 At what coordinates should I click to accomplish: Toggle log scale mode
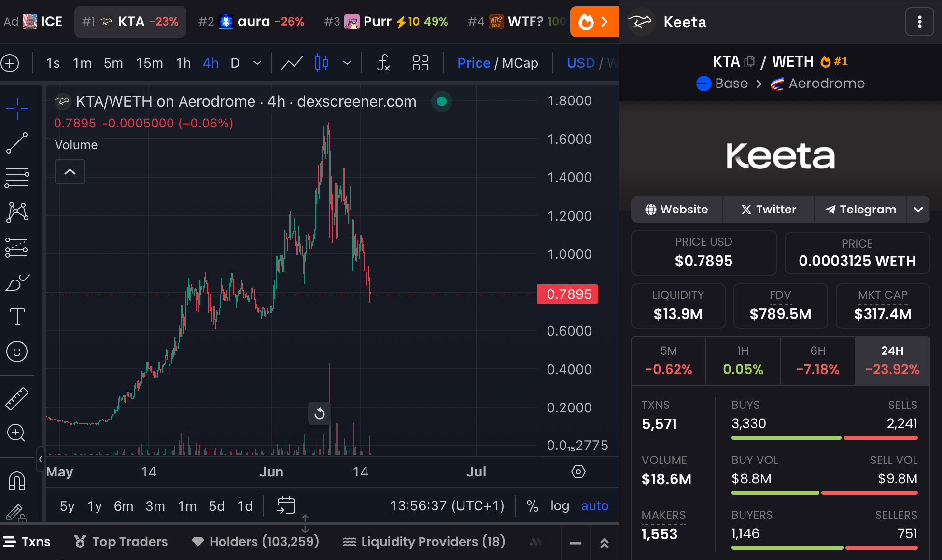[x=560, y=505]
